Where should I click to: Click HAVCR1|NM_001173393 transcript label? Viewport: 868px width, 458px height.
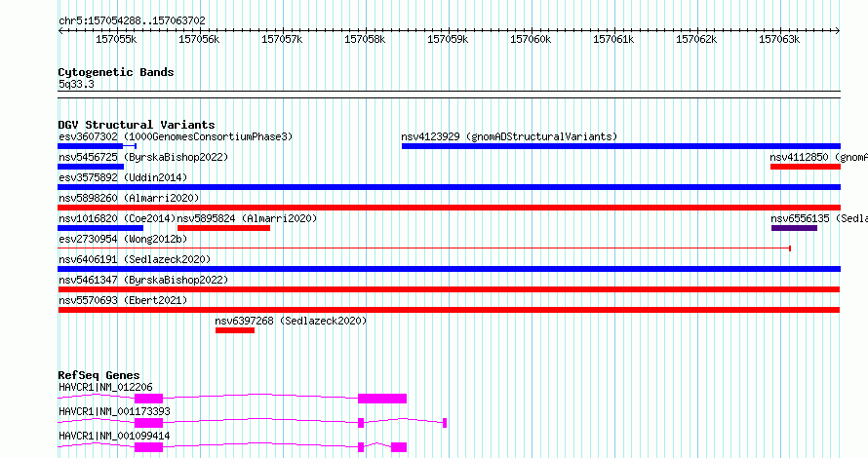pos(114,411)
